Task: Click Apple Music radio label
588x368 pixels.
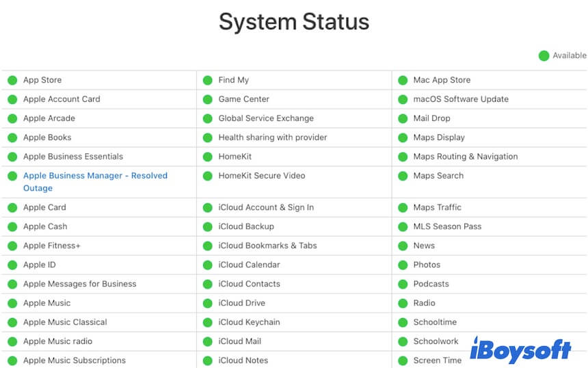Action: coord(57,341)
